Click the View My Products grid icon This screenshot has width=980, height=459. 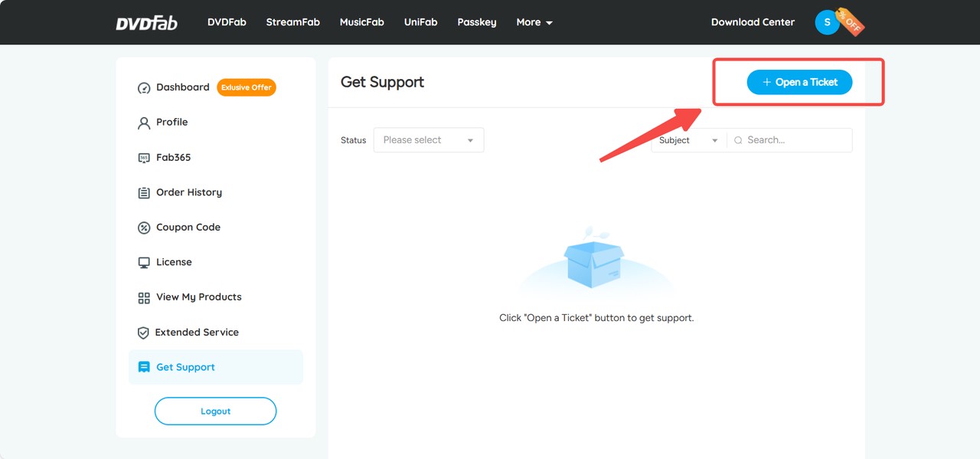[144, 297]
